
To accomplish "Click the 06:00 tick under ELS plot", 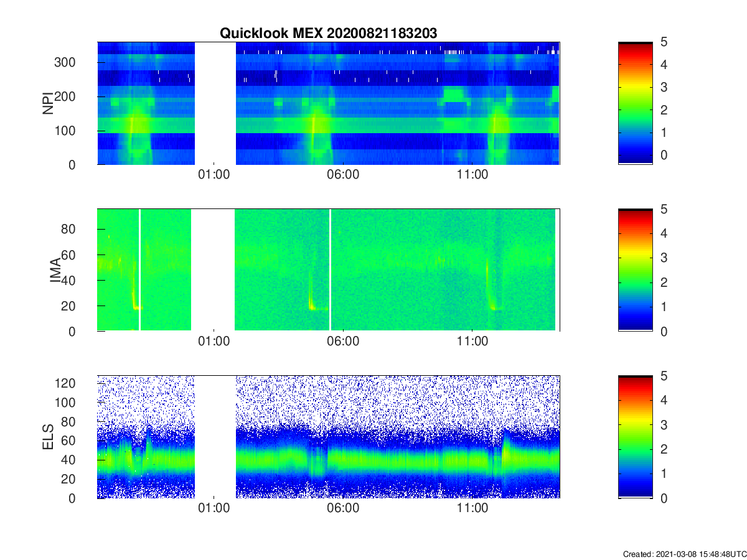I will (x=343, y=508).
